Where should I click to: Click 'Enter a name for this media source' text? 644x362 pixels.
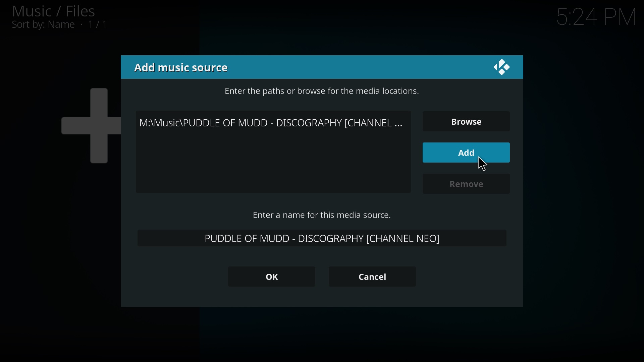click(x=322, y=215)
